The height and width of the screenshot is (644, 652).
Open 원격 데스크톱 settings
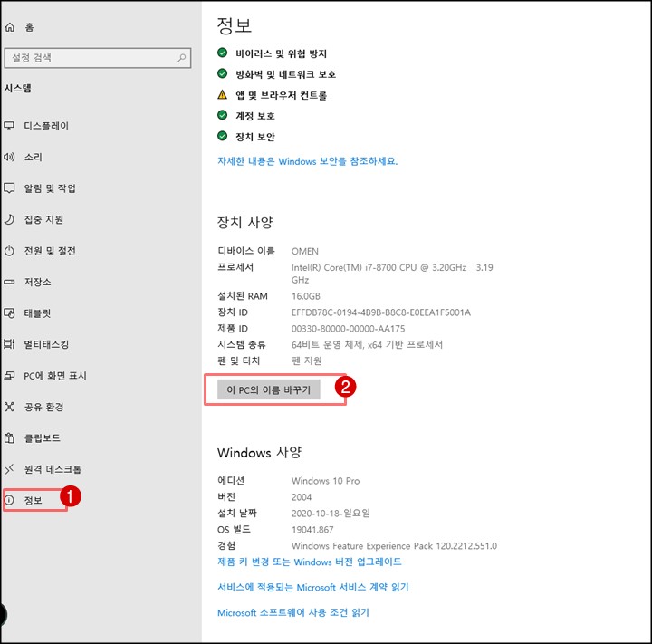pos(53,469)
